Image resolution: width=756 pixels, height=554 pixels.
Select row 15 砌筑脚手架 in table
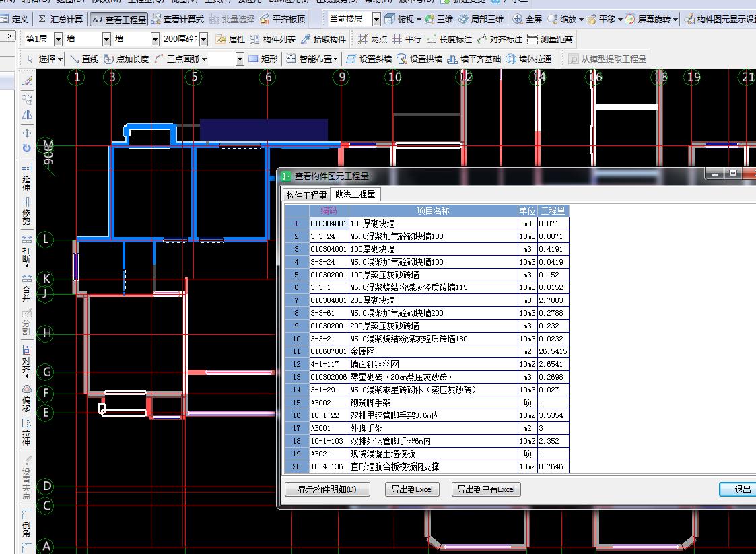(x=427, y=403)
